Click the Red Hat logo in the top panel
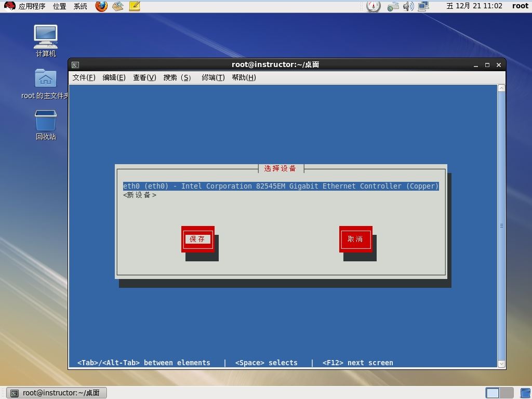This screenshot has width=532, height=399. (10, 6)
